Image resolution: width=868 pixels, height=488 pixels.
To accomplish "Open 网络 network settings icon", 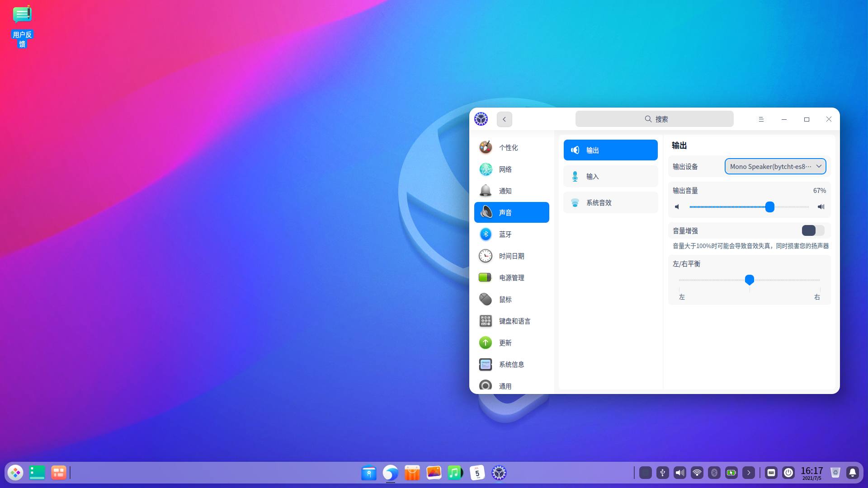I will tap(486, 169).
